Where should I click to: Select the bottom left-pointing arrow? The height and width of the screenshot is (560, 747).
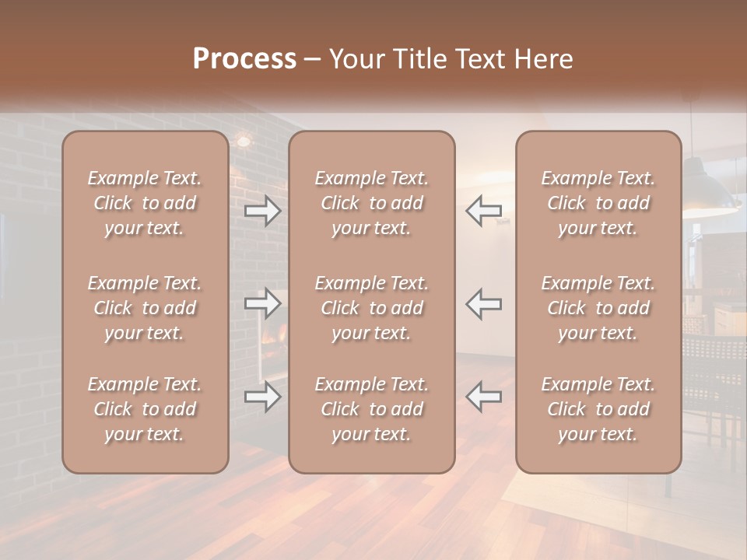[483, 396]
